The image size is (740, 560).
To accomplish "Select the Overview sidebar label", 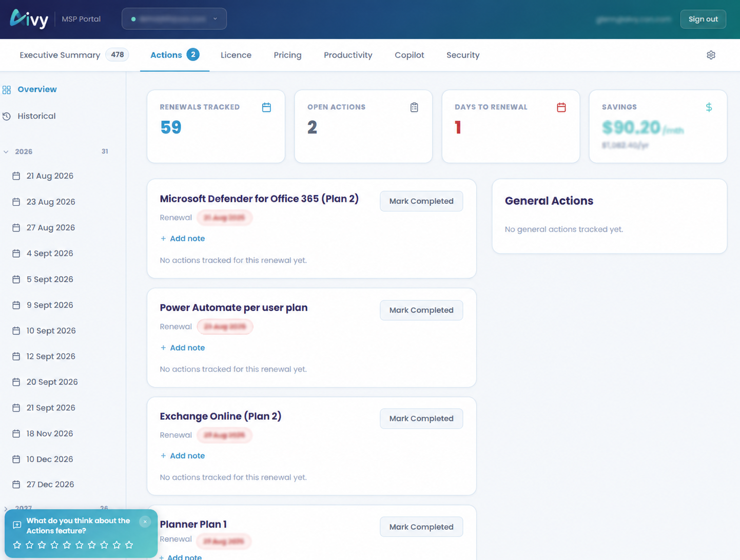I will pos(37,89).
